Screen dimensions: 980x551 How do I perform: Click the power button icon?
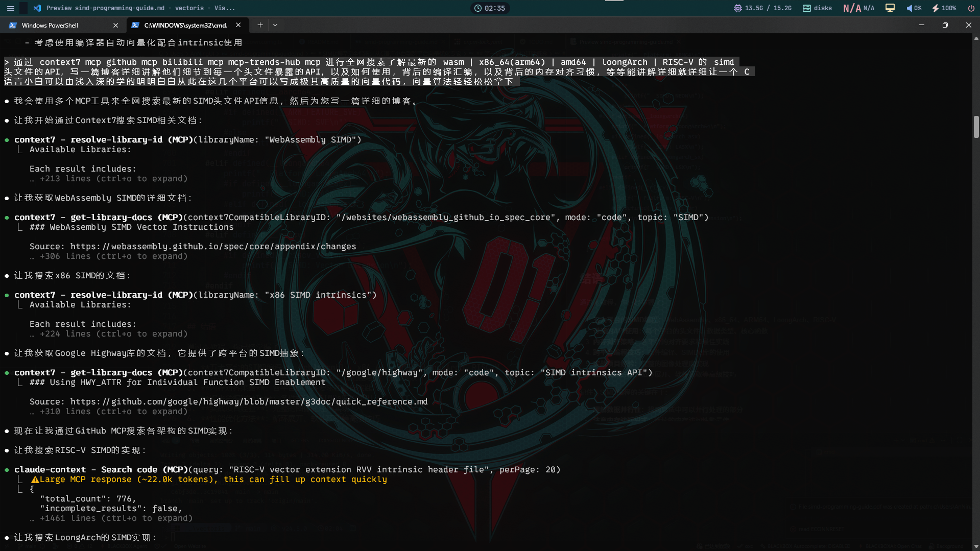tap(971, 8)
